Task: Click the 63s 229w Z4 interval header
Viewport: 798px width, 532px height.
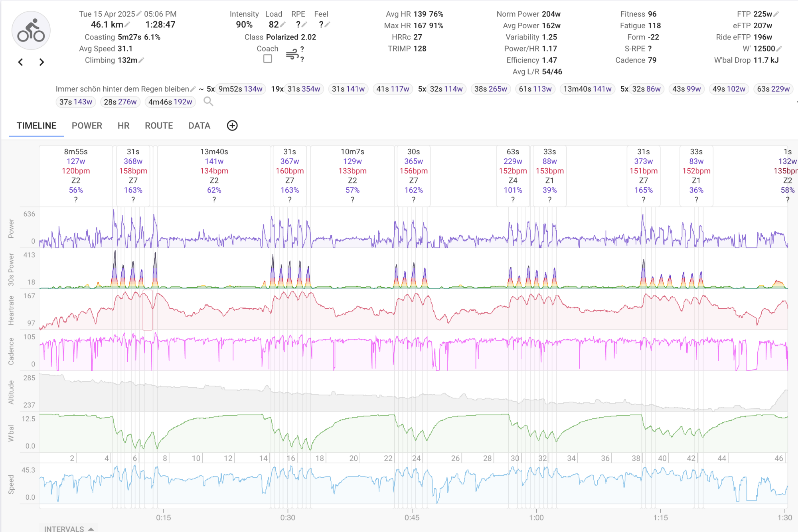Action: [x=513, y=175]
